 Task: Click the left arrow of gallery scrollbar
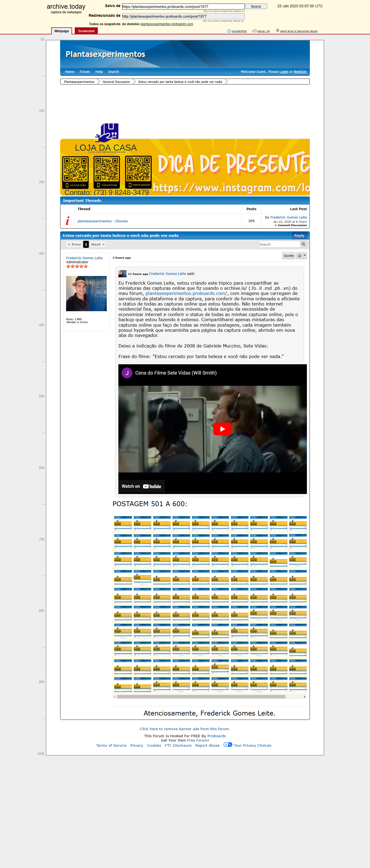115,697
